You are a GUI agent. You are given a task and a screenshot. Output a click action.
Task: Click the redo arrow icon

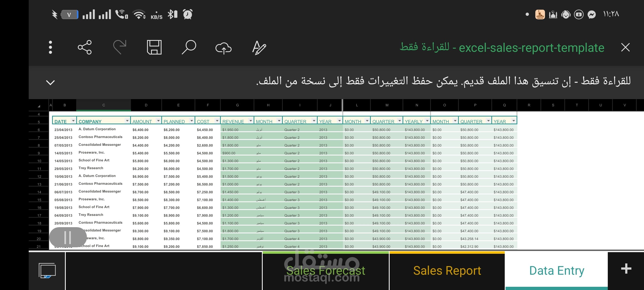tap(120, 48)
